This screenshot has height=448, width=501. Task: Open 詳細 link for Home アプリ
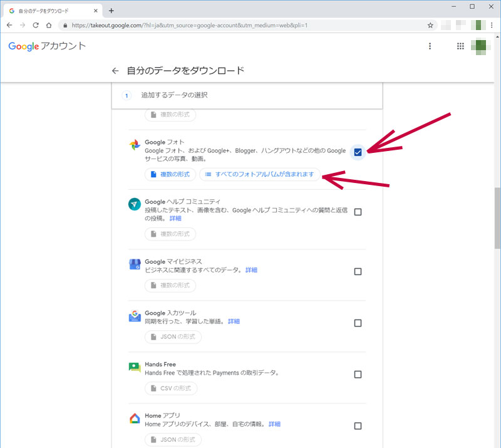pyautogui.click(x=274, y=424)
